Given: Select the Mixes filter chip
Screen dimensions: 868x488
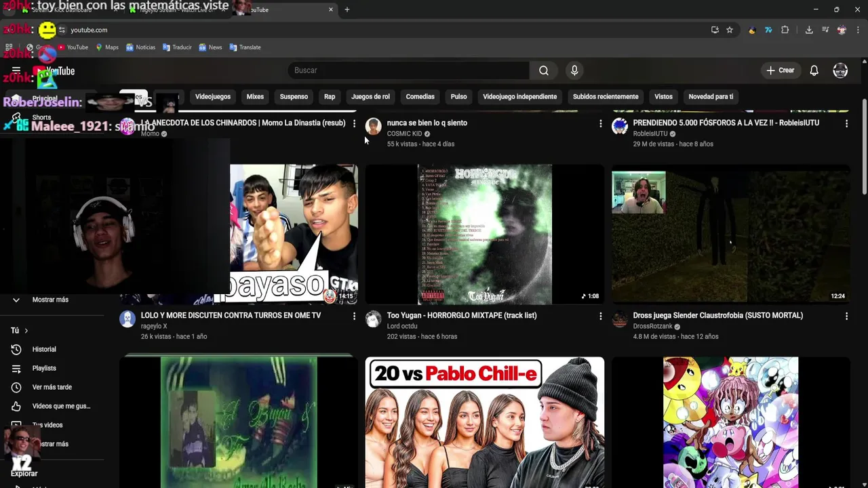Looking at the screenshot, I should (255, 96).
